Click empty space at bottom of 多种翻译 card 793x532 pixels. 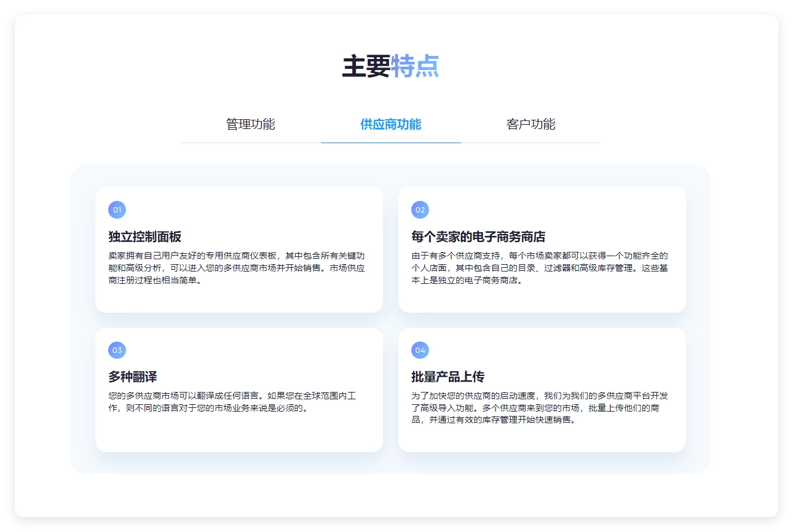(x=239, y=433)
